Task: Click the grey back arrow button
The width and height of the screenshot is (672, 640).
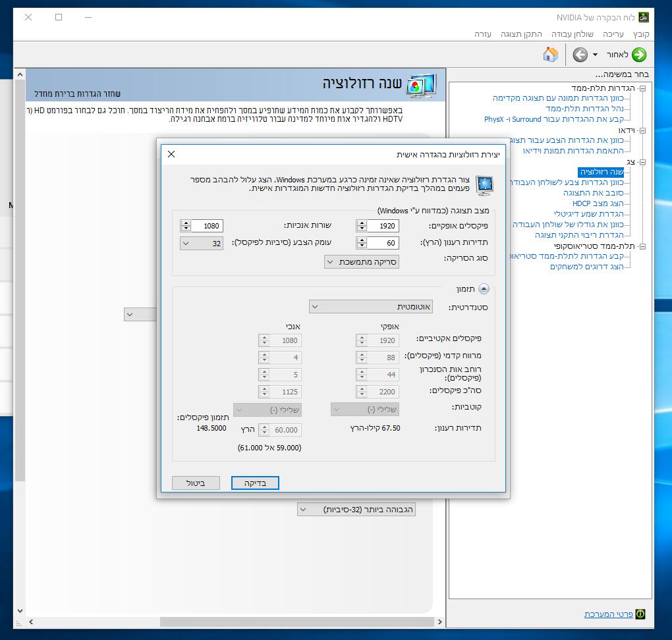Action: [x=580, y=55]
